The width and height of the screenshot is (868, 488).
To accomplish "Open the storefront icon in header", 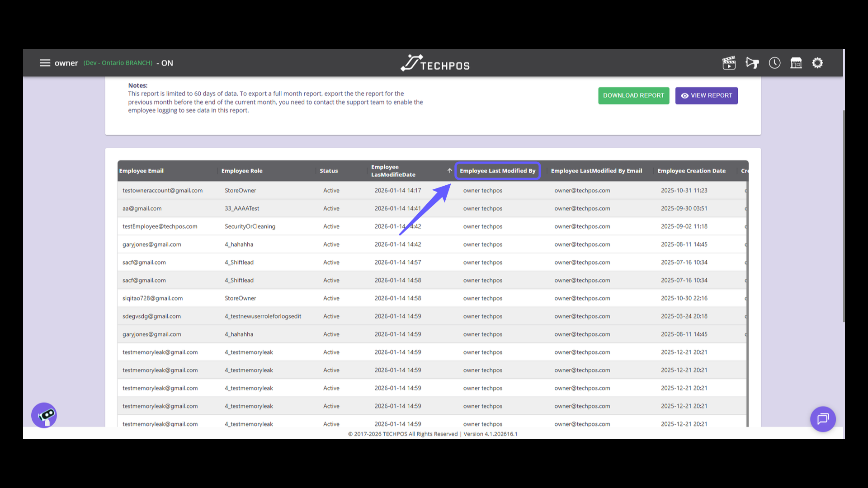I will tap(796, 63).
